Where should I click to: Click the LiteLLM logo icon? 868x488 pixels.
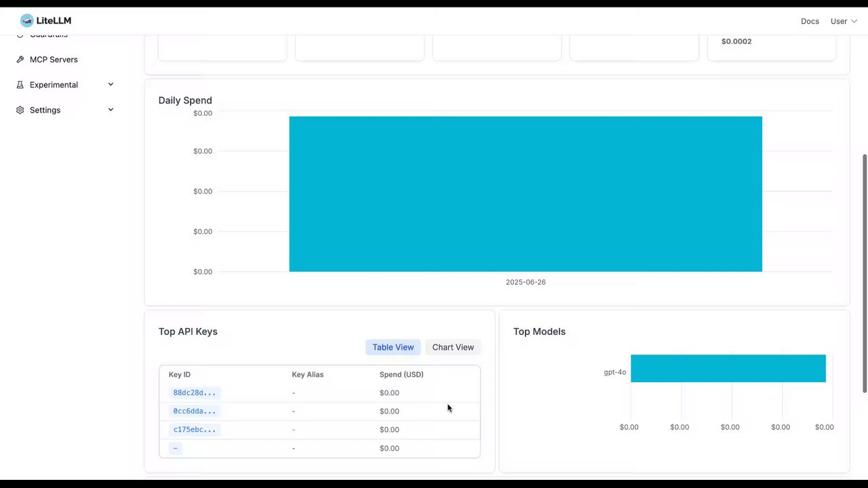coord(26,20)
